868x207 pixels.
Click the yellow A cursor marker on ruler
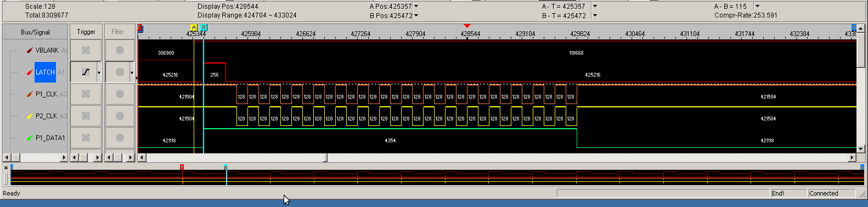[194, 27]
